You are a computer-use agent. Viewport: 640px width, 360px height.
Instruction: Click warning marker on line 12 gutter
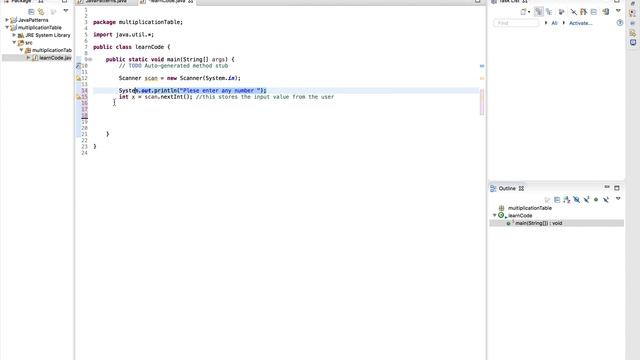[x=78, y=78]
